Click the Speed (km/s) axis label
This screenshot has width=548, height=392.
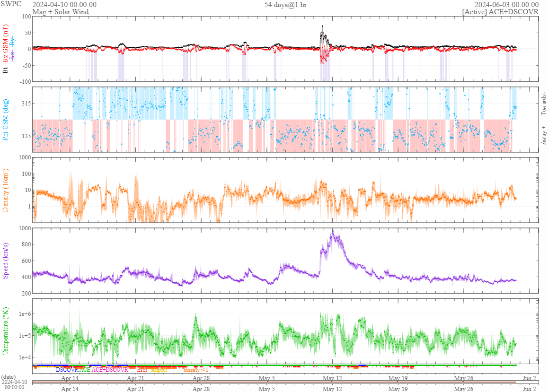5,261
